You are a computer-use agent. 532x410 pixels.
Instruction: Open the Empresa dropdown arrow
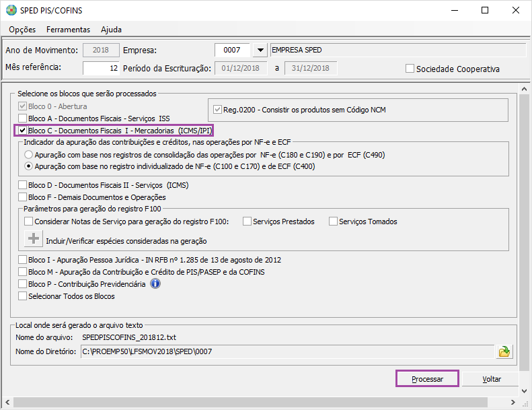coord(260,50)
